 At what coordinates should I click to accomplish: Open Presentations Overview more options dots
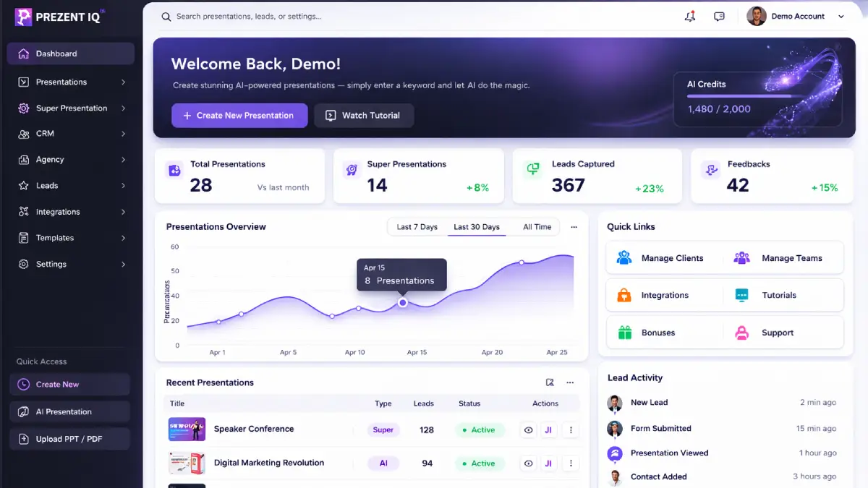574,227
